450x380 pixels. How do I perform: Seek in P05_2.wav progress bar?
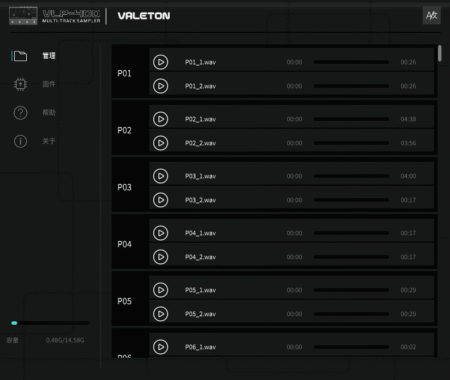(351, 314)
